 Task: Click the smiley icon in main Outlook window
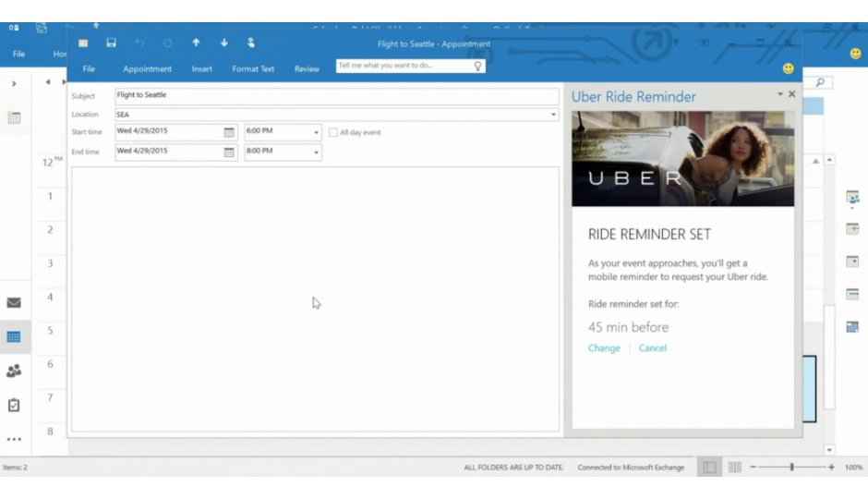(856, 54)
